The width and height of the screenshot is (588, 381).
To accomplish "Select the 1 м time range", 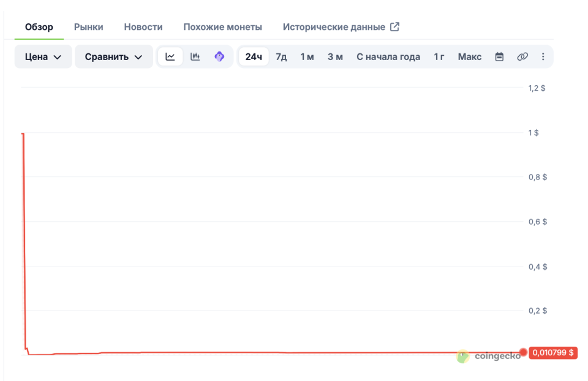I will 307,56.
